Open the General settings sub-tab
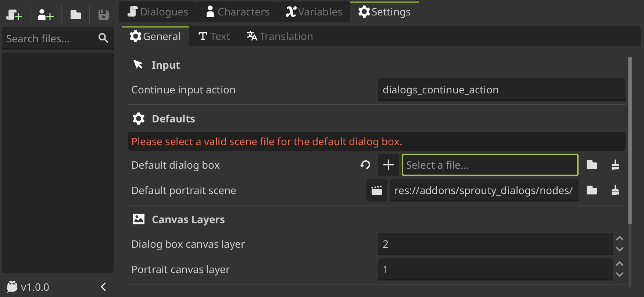Viewport: 644px width, 297px height. pyautogui.click(x=155, y=36)
